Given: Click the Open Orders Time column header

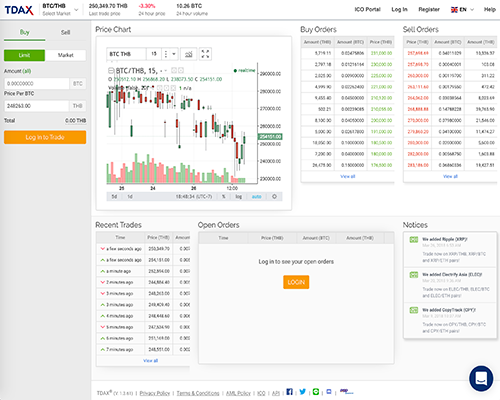Looking at the screenshot, I should click(x=223, y=238).
